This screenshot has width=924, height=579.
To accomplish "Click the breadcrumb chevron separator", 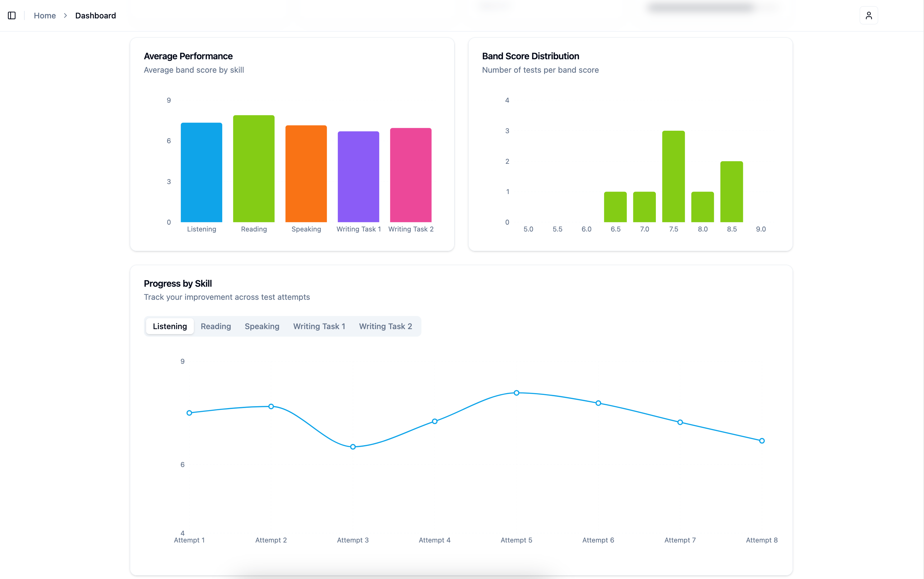I will pyautogui.click(x=66, y=16).
